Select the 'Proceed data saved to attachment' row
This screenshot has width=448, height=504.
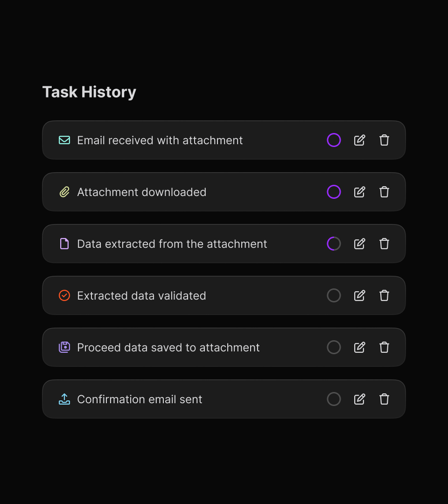[x=187, y=347]
